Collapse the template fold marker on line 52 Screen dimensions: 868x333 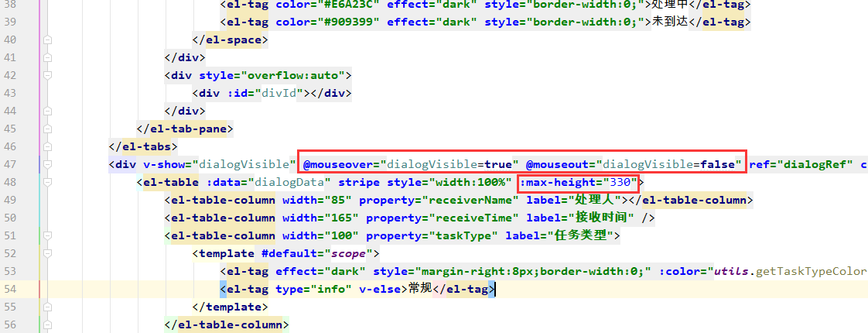[x=48, y=253]
